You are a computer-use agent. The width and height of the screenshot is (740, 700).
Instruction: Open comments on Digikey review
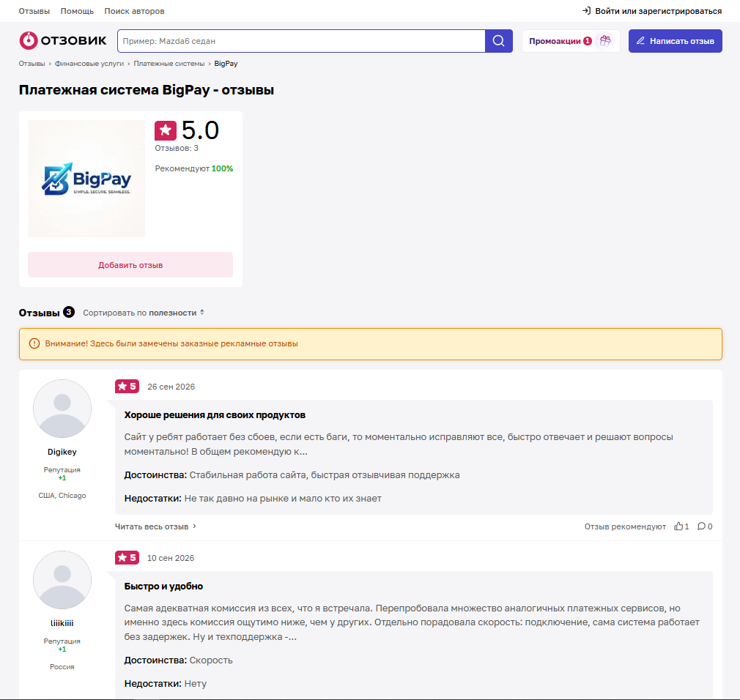(x=701, y=526)
